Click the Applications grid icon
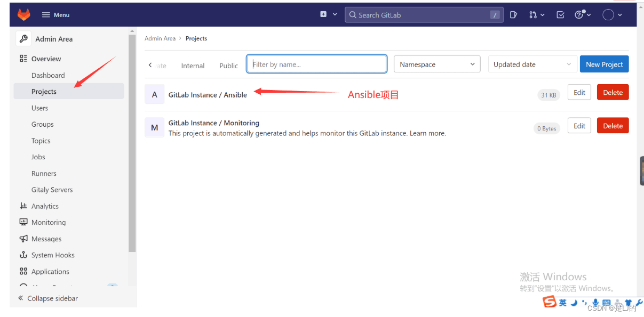The width and height of the screenshot is (644, 317). coord(23,271)
